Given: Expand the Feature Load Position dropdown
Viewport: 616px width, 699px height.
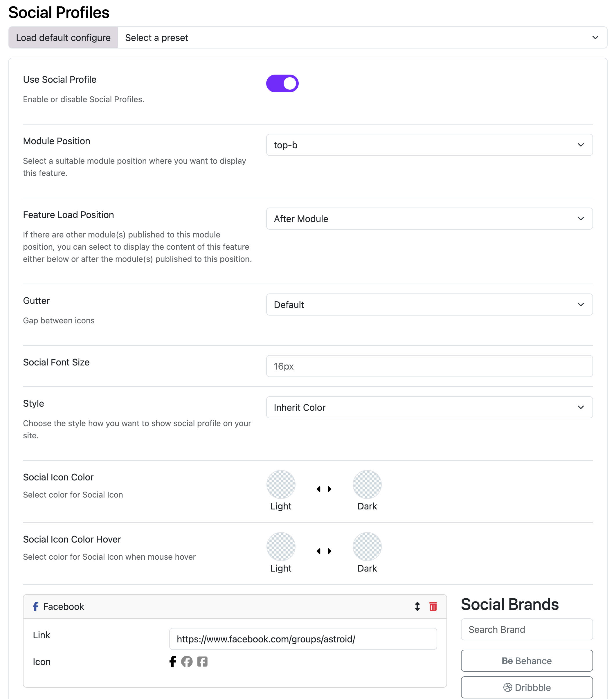Looking at the screenshot, I should 429,219.
